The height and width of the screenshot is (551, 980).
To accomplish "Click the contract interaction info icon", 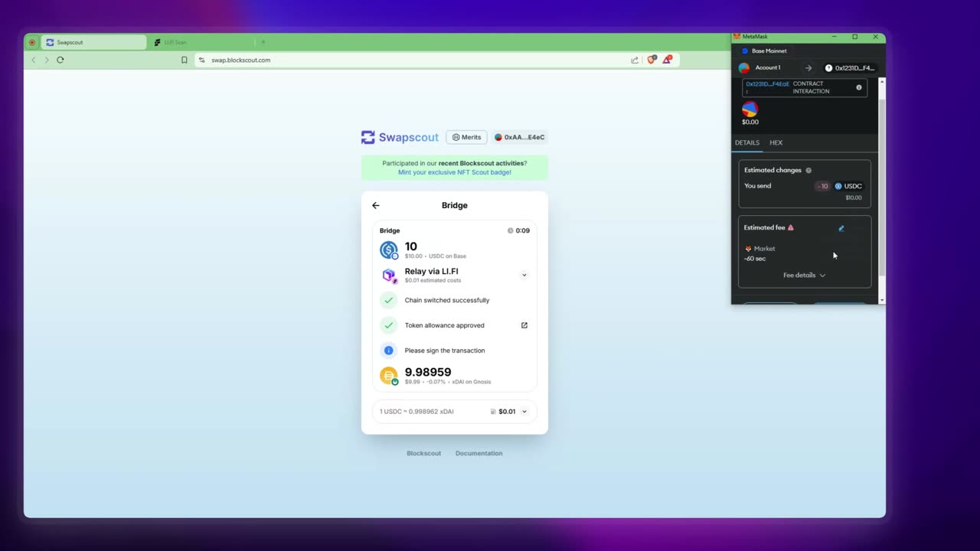I will click(x=858, y=87).
